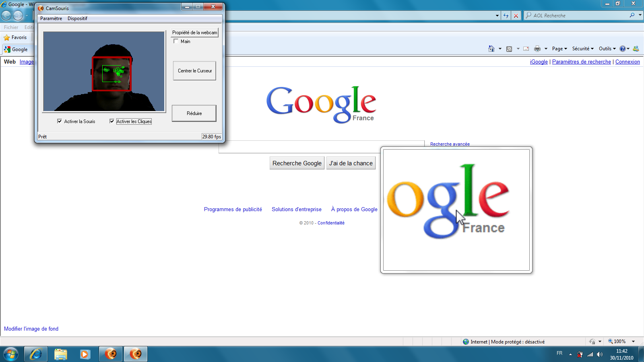The width and height of the screenshot is (644, 362).
Task: Open the Outils dropdown menu
Action: 607,49
